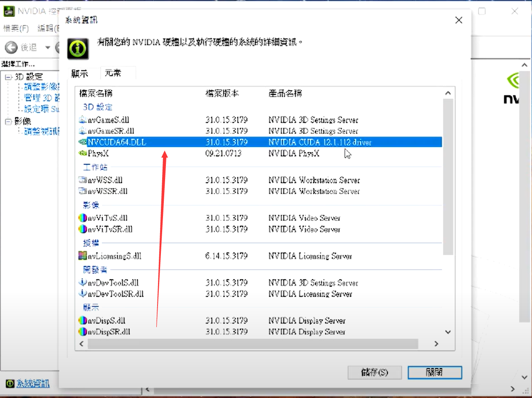Switch to the 顯示 tab
The height and width of the screenshot is (398, 532).
tap(79, 74)
